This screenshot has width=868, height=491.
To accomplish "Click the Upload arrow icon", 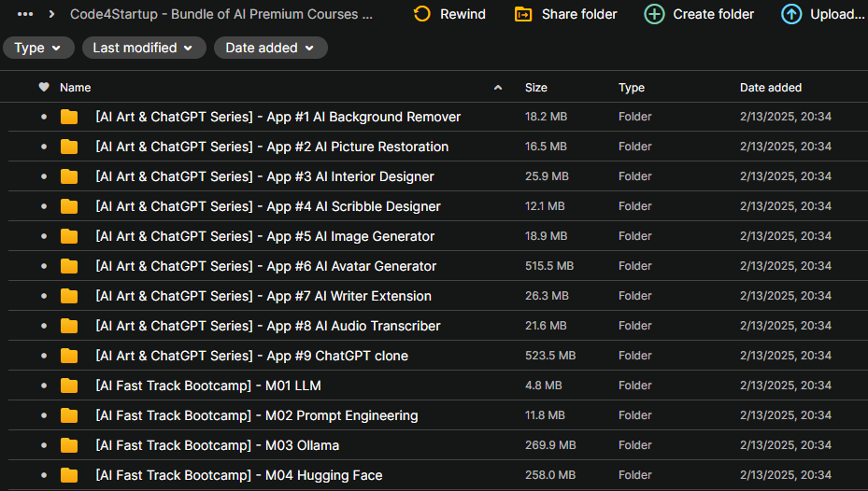I will point(791,14).
